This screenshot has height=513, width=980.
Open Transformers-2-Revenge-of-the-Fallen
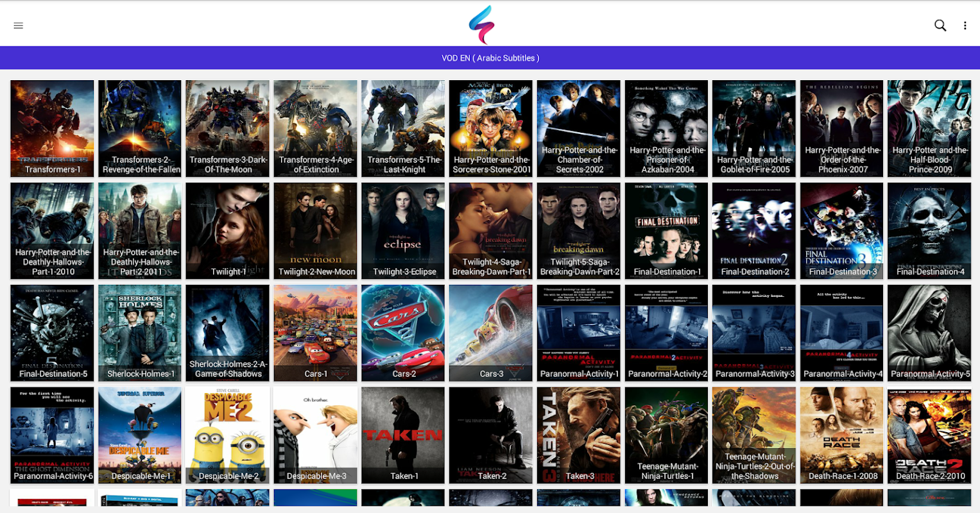tap(140, 128)
